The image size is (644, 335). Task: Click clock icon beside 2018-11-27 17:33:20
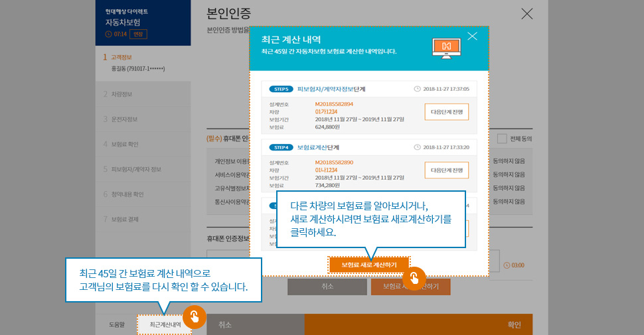418,147
